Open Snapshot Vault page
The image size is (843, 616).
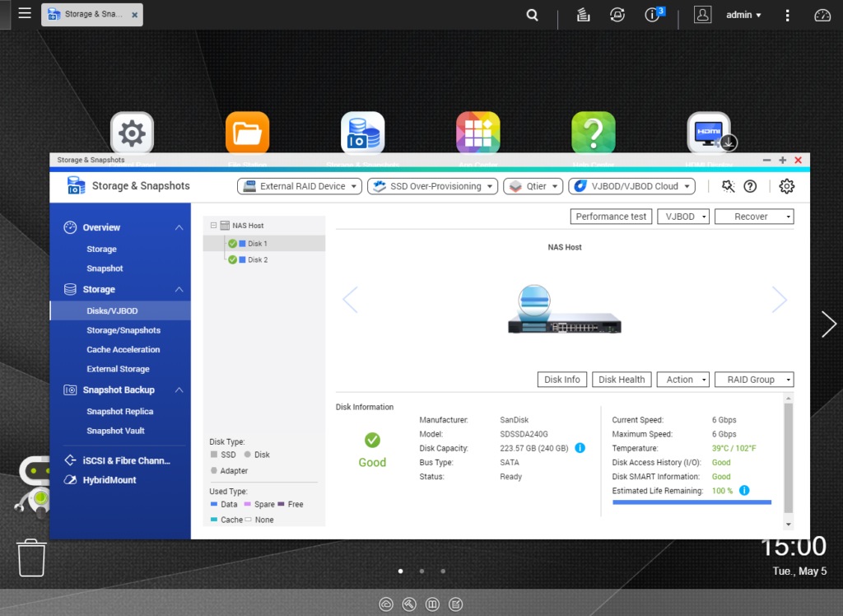115,431
